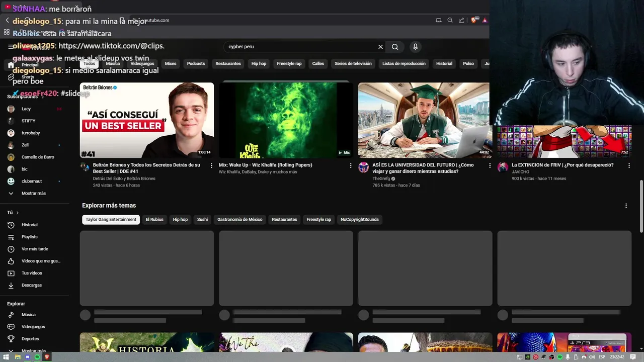Screen dimensions: 644x362
Task: Open Spotify from the taskbar
Action: (37, 357)
